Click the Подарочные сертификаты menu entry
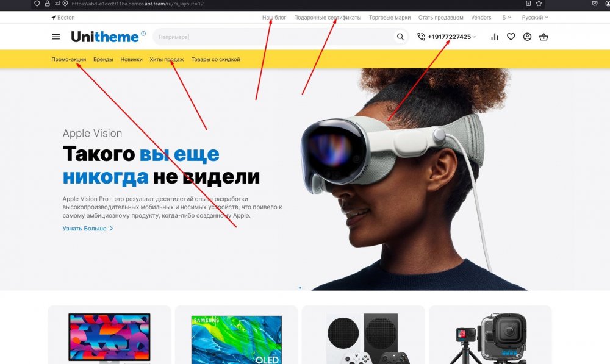The height and width of the screenshot is (364, 610). [x=327, y=18]
